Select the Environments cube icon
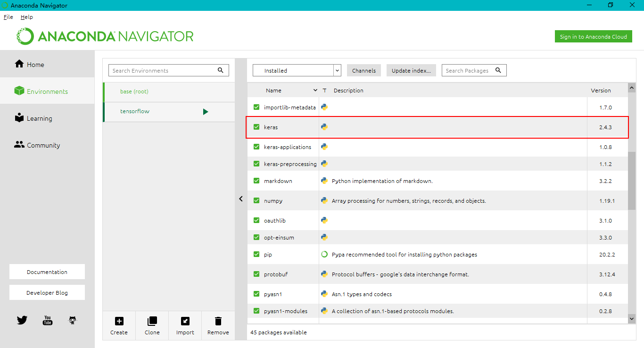The width and height of the screenshot is (644, 348). coord(19,91)
